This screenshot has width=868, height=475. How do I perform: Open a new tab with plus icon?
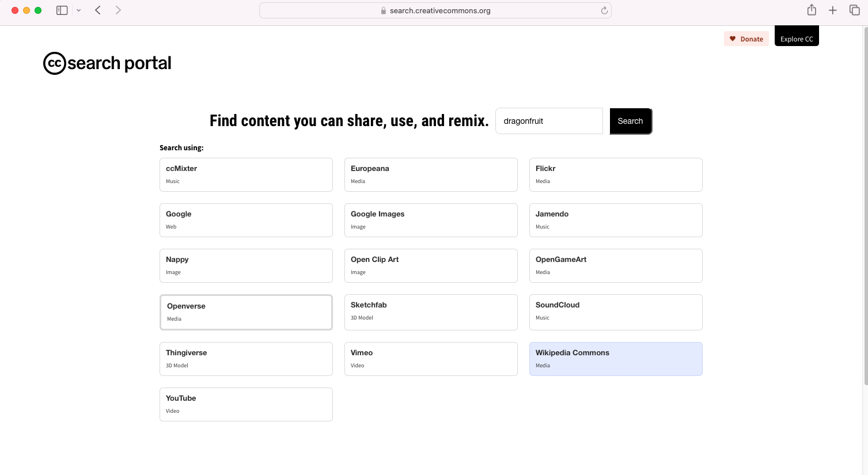[x=832, y=10]
